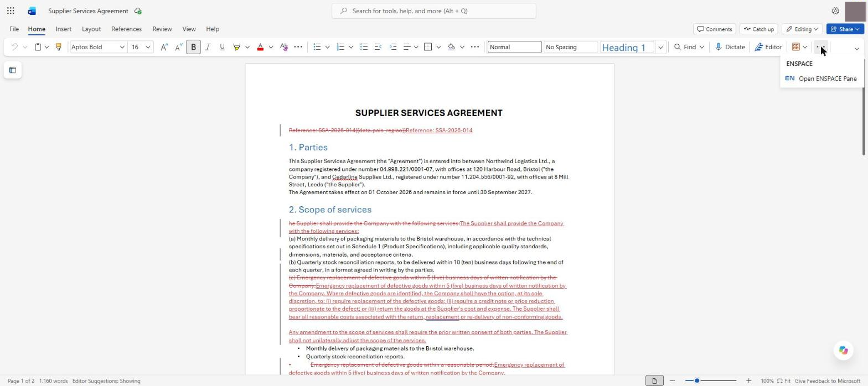
Task: Click the Bullets list icon
Action: (x=317, y=47)
